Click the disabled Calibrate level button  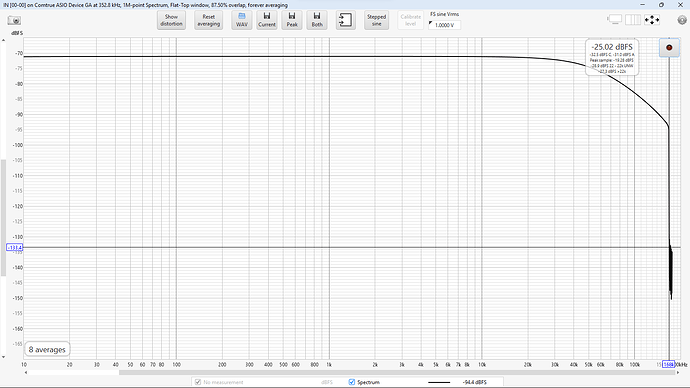411,20
